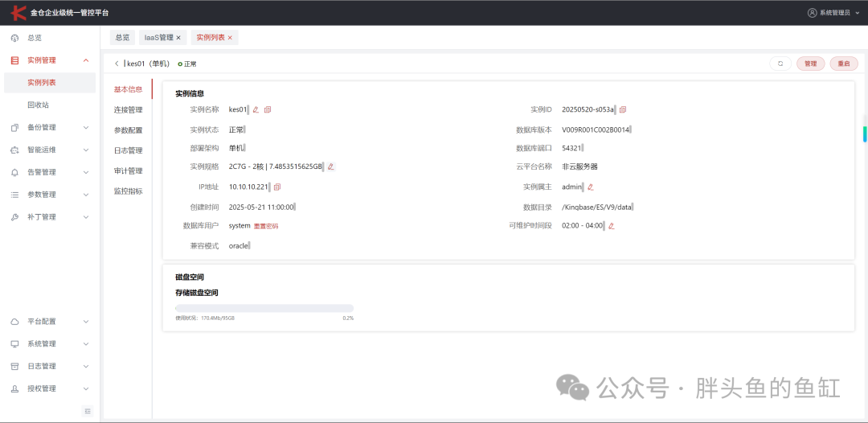Switch to the IaaS管理 page tab
Image resolution: width=868 pixels, height=423 pixels.
pyautogui.click(x=162, y=38)
